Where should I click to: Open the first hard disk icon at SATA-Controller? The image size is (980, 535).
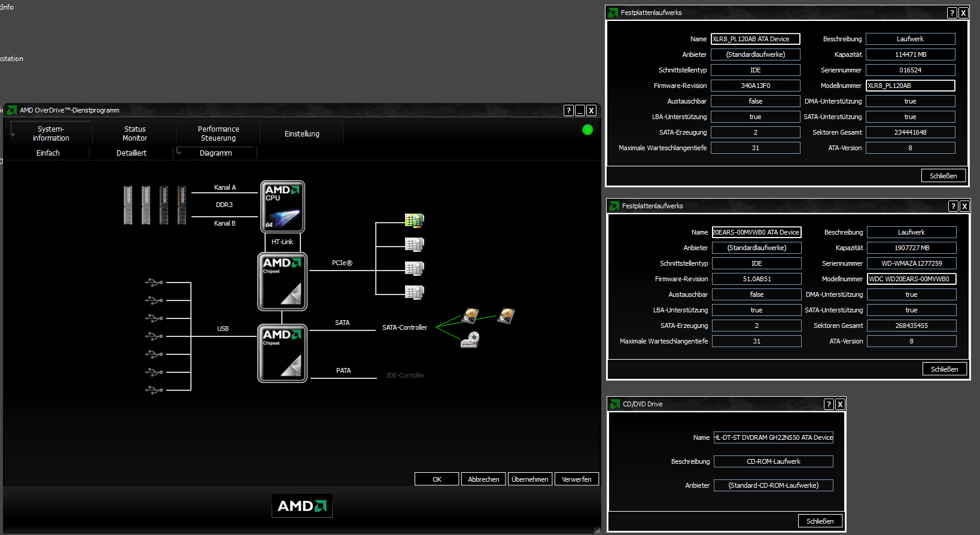coord(471,315)
